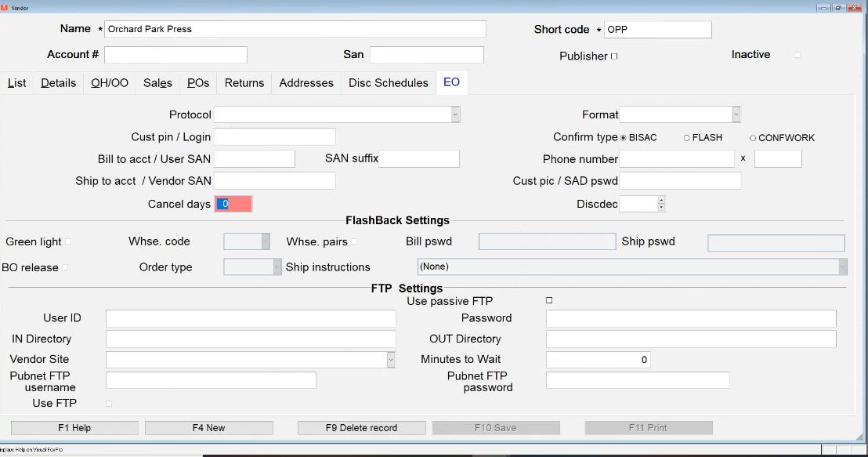Go to the Returns tab
The width and height of the screenshot is (868, 457).
click(244, 83)
